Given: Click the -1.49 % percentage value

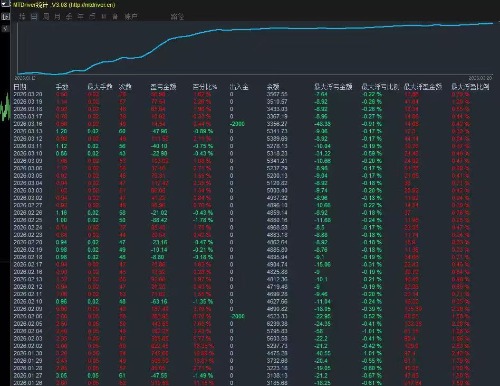Looking at the screenshot, I should click(203, 375).
